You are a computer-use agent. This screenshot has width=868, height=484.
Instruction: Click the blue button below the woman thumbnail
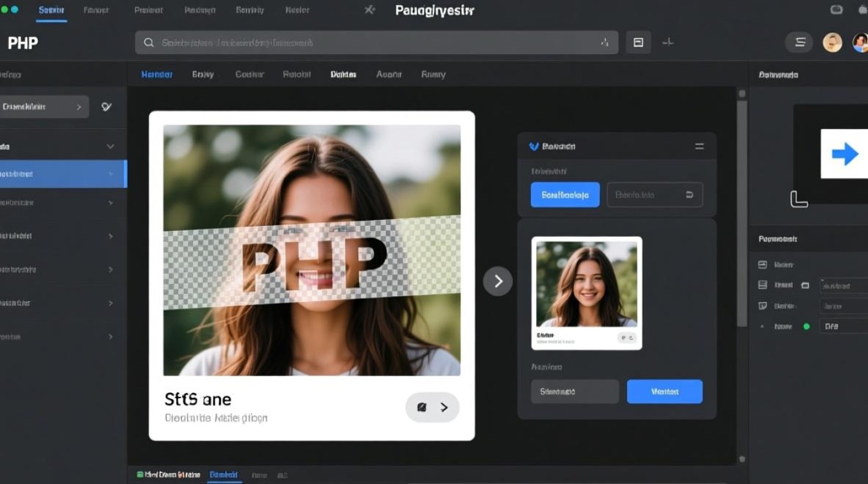click(664, 391)
